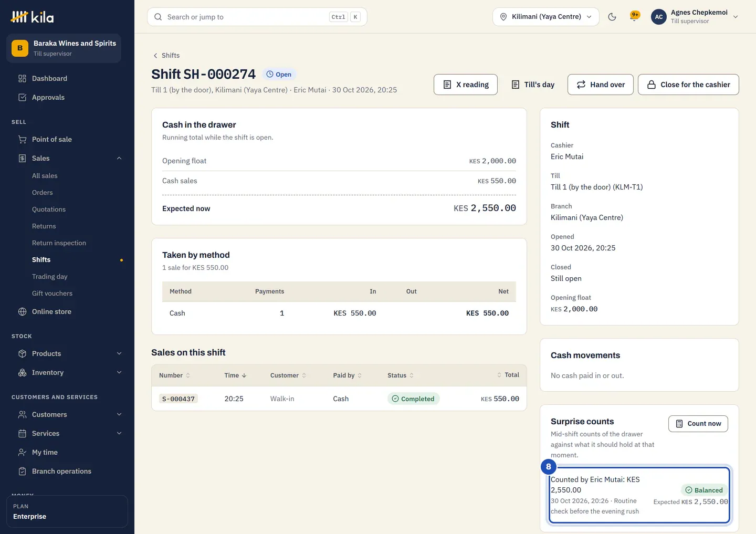Sort sales by Status column

401,375
